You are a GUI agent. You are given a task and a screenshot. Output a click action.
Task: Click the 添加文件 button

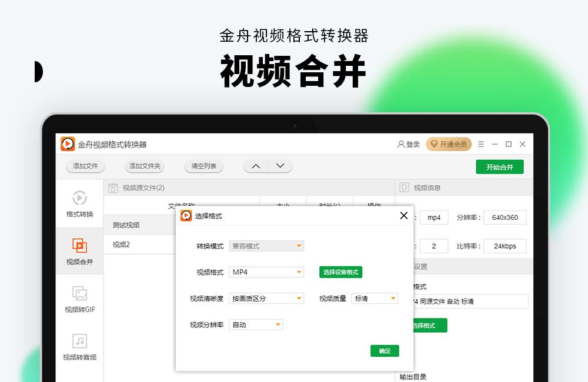pos(85,166)
